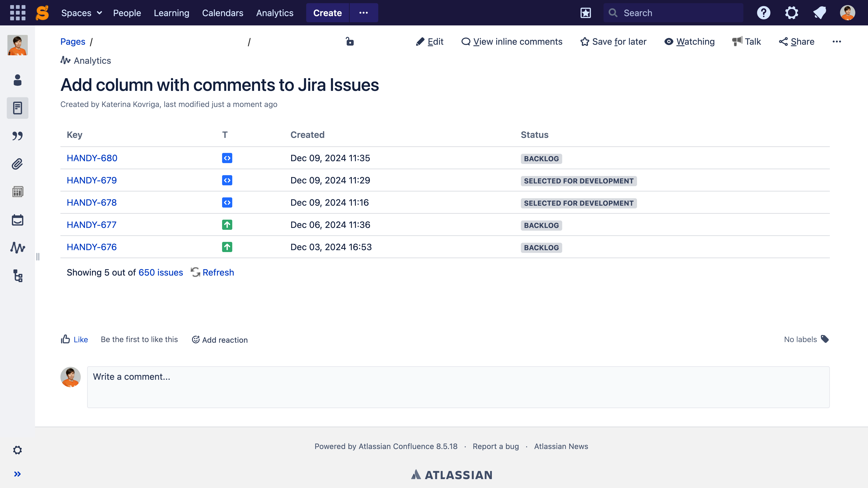Click into Write a comment box
The image size is (868, 488).
coord(458,387)
